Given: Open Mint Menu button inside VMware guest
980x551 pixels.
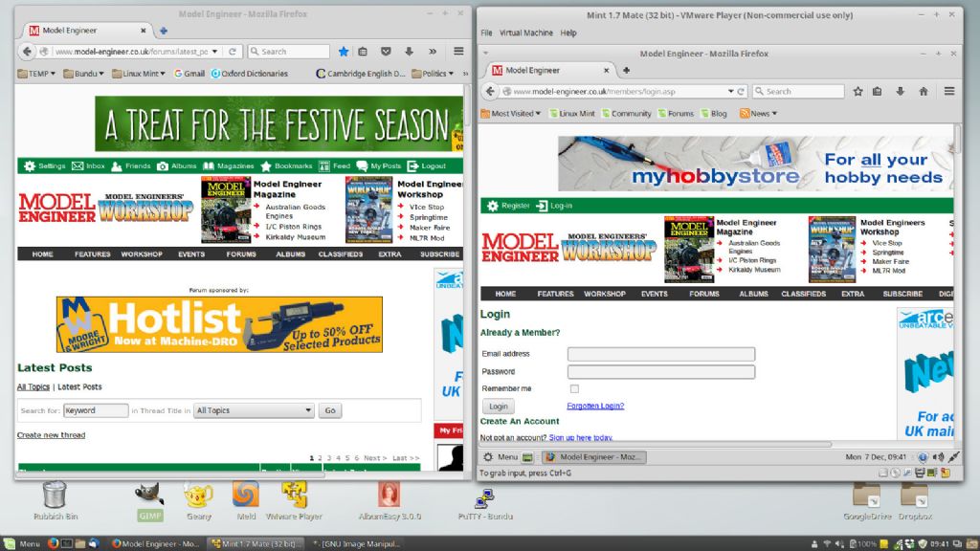Looking at the screenshot, I should pyautogui.click(x=501, y=457).
